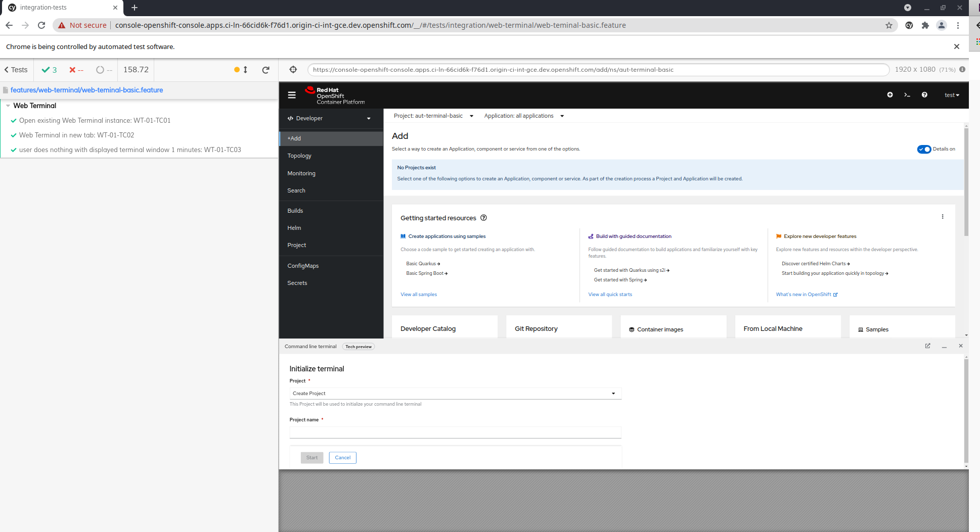980x532 pixels.
Task: Dismiss the automated test software banner
Action: (957, 46)
